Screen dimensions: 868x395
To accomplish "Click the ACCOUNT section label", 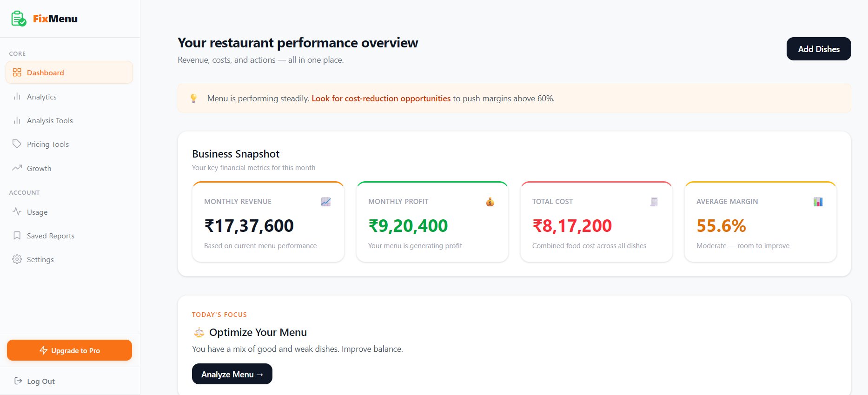I will coord(25,193).
